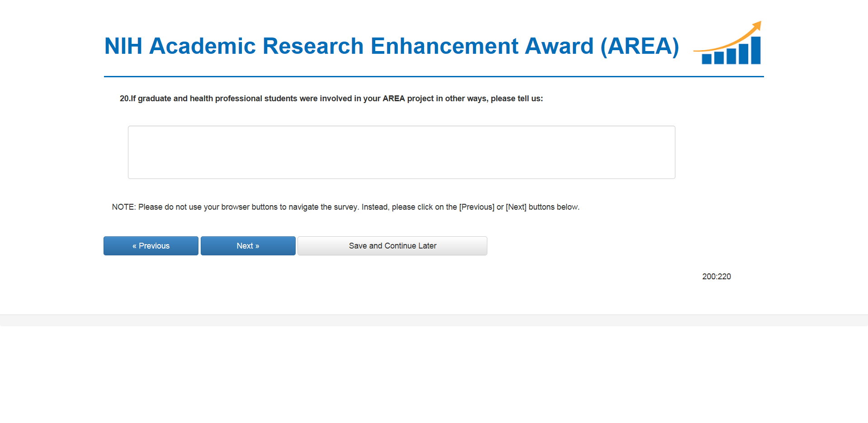The image size is (868, 423).
Task: Click "[Next]" in the note text
Action: tap(516, 207)
